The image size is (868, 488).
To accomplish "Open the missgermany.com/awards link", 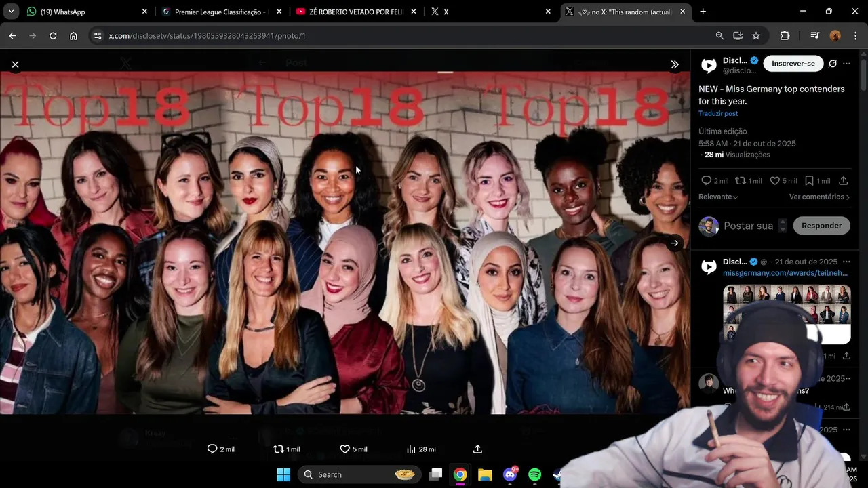I will pos(785,273).
